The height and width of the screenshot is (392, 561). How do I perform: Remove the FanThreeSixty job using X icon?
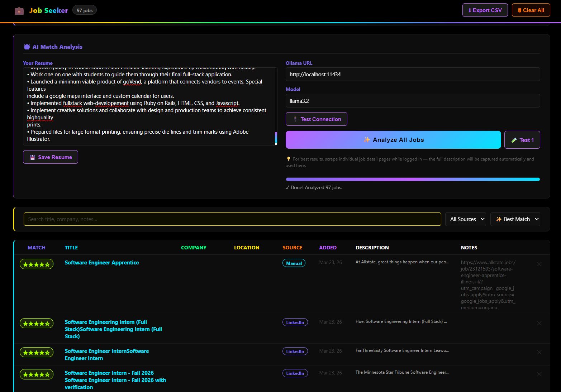[x=539, y=352]
